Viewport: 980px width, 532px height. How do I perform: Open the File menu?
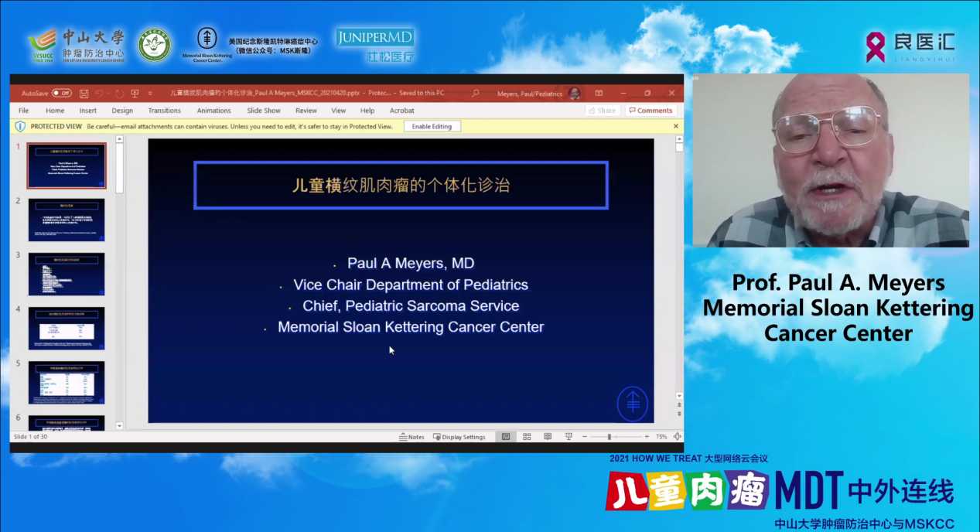click(23, 111)
